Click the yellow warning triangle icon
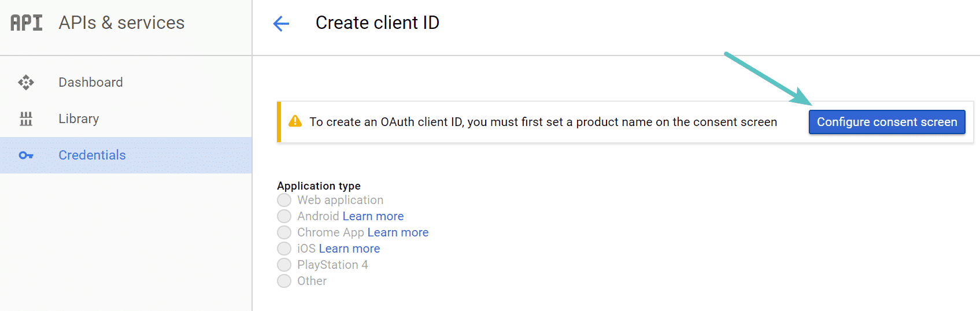The image size is (980, 311). pos(295,121)
